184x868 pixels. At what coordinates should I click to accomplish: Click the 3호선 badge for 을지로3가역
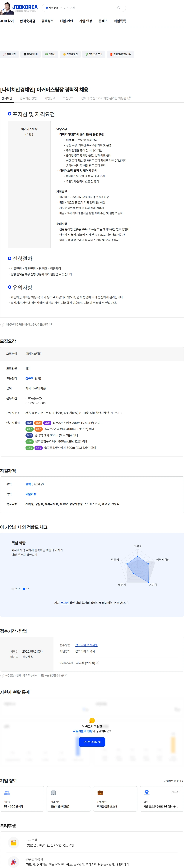click(x=38, y=429)
